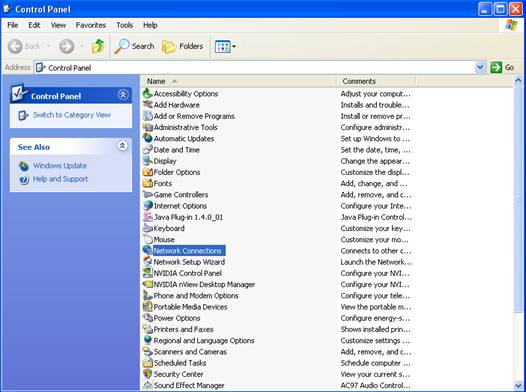Screen dimensions: 526x392
Task: Open the Accessibility Options icon
Action: 148,94
